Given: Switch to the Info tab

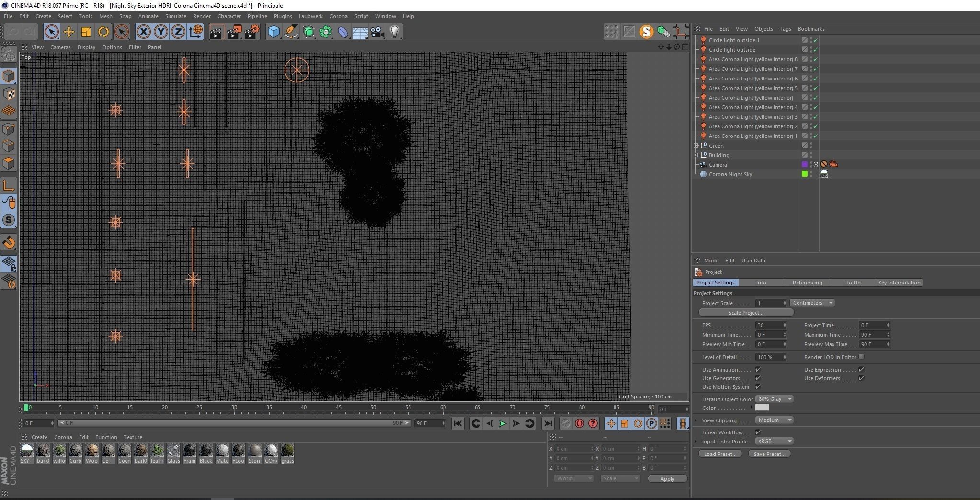Looking at the screenshot, I should 761,283.
